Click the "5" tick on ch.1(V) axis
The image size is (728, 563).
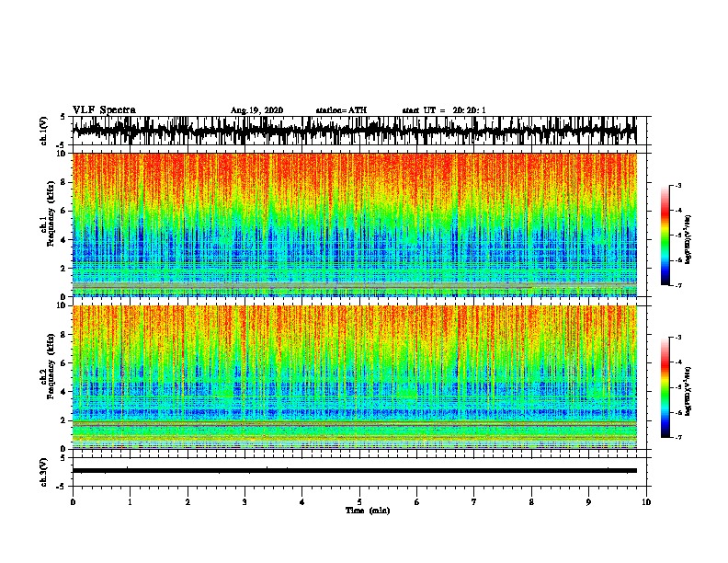63,117
